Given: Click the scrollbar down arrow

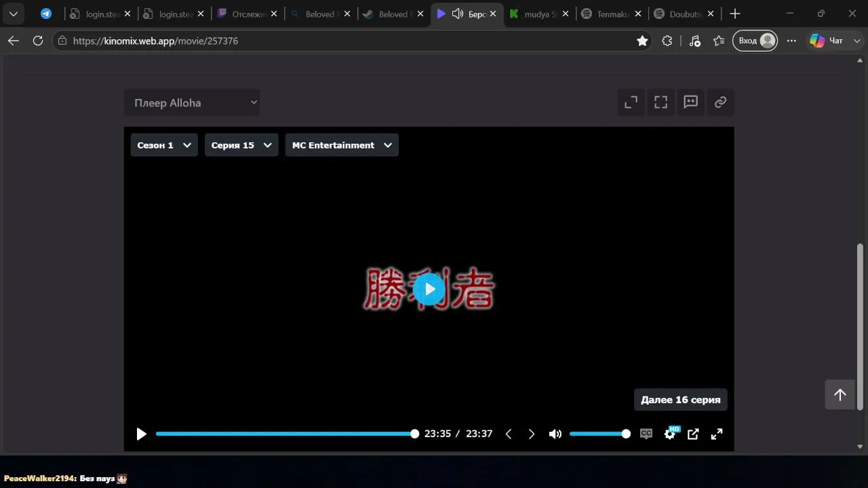Looking at the screenshot, I should (x=861, y=447).
